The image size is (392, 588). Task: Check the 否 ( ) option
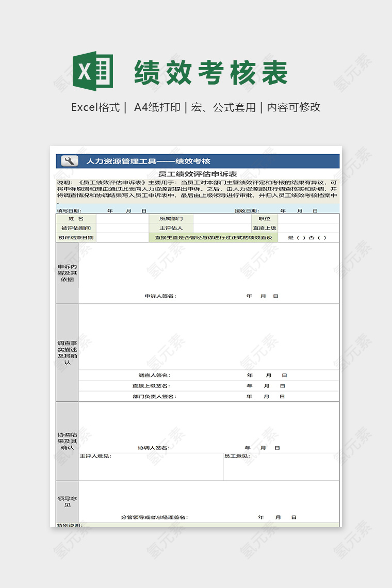click(x=317, y=238)
